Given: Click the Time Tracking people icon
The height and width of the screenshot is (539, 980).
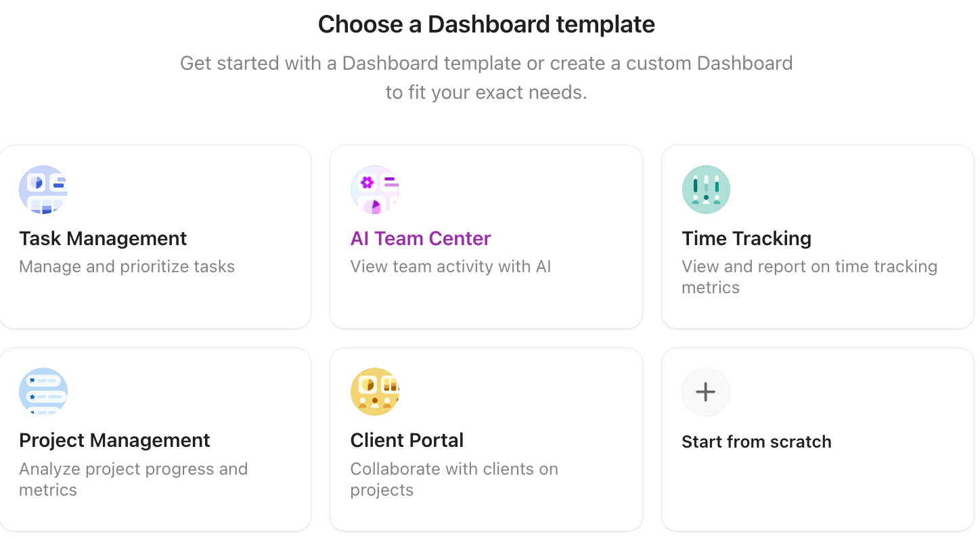Looking at the screenshot, I should [x=706, y=190].
